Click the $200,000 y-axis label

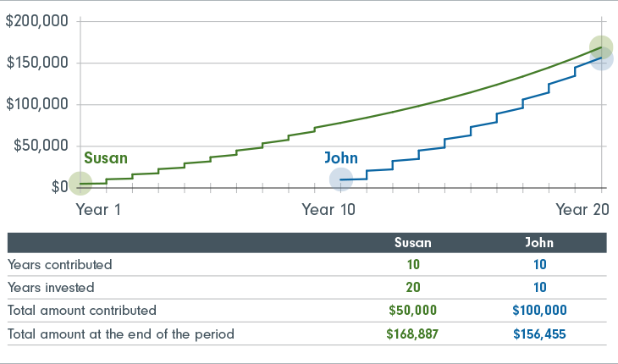(36, 21)
